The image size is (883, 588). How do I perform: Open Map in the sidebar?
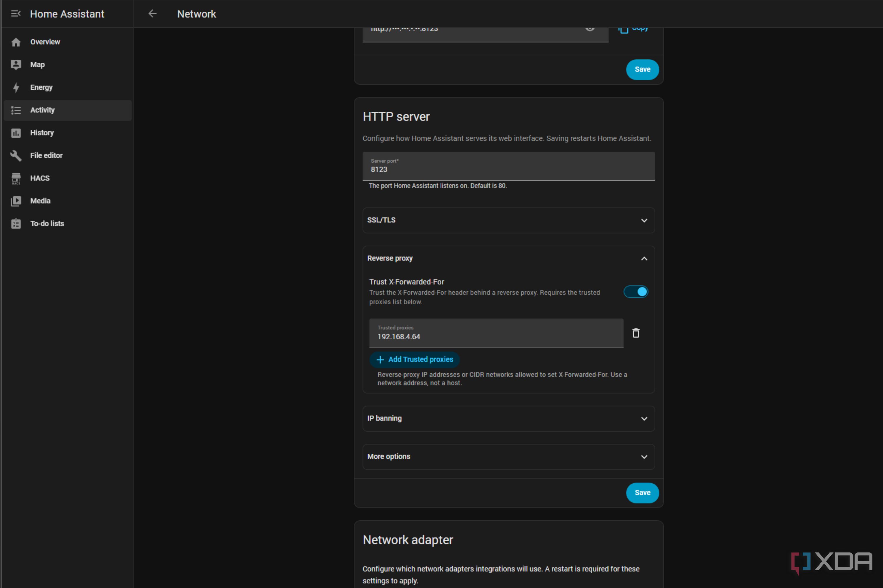[68, 64]
